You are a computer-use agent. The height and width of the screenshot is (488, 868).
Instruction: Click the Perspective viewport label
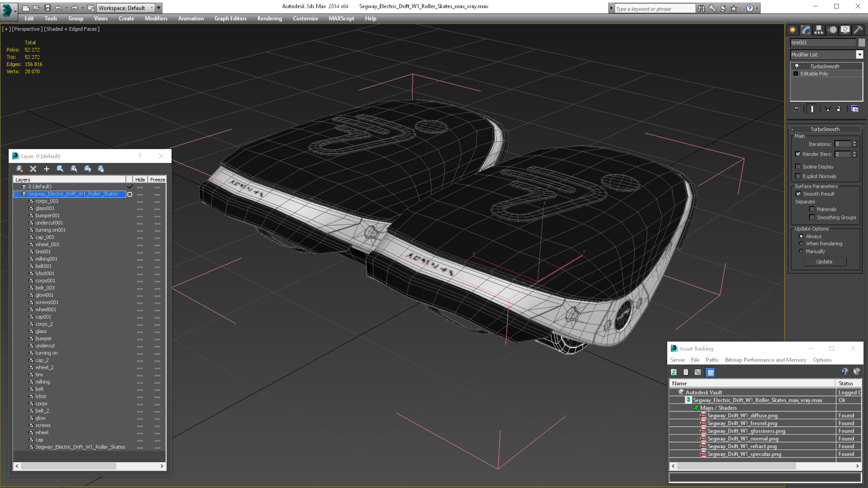(27, 29)
